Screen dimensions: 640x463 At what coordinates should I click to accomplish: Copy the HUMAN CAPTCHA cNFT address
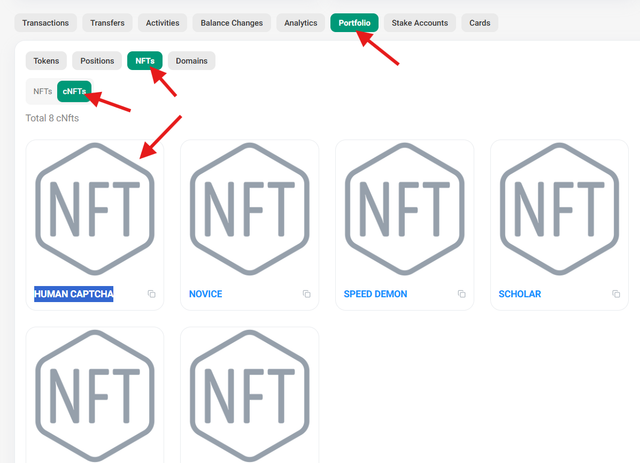pyautogui.click(x=151, y=294)
